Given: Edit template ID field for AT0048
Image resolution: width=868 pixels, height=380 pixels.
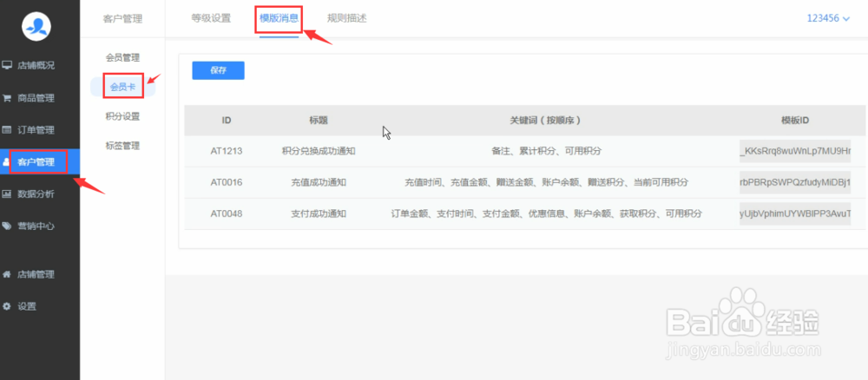Looking at the screenshot, I should click(795, 213).
